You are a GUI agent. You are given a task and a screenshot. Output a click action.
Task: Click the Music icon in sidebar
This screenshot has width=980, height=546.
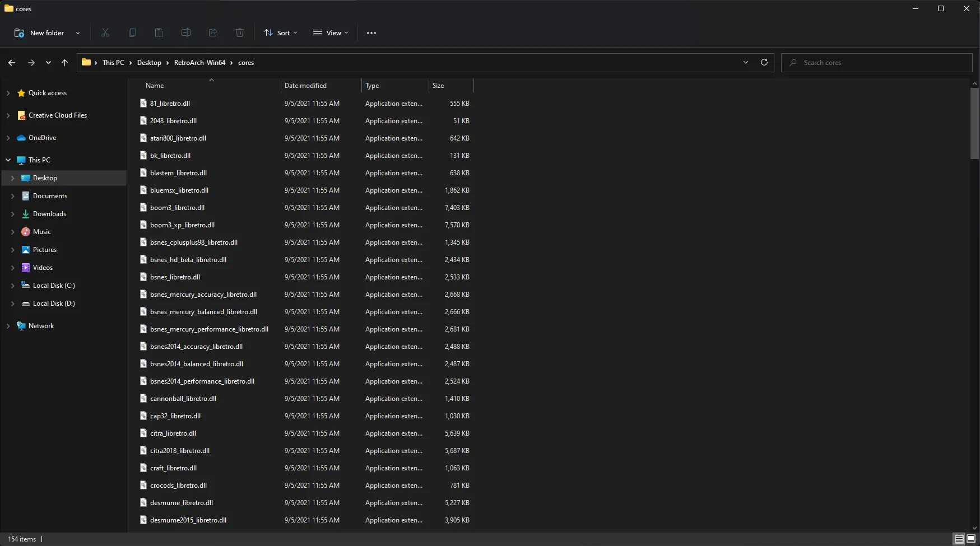point(26,232)
